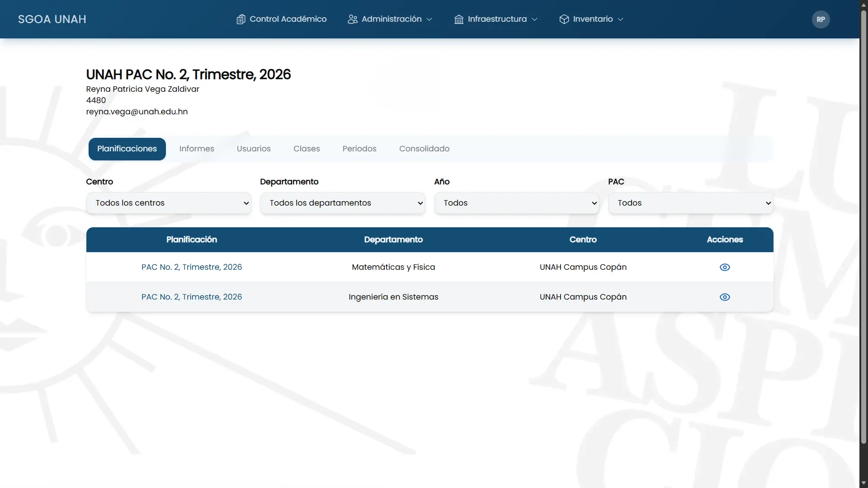Open the RP user avatar menu
Viewport: 868px width, 488px height.
point(821,19)
